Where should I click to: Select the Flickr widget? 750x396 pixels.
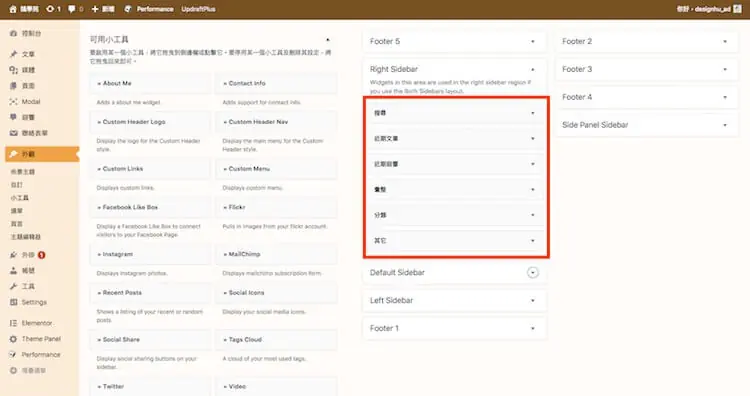276,208
